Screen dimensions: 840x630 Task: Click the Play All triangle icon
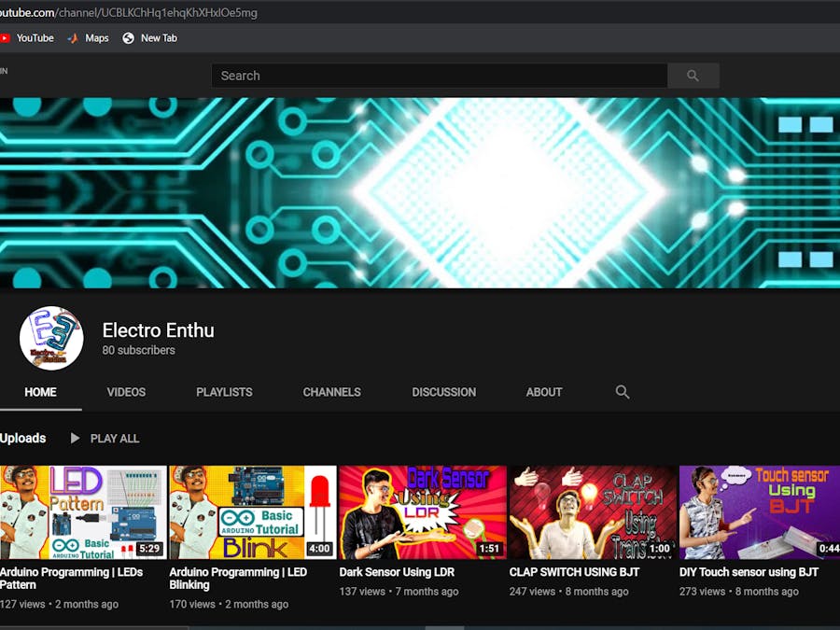pyautogui.click(x=75, y=439)
